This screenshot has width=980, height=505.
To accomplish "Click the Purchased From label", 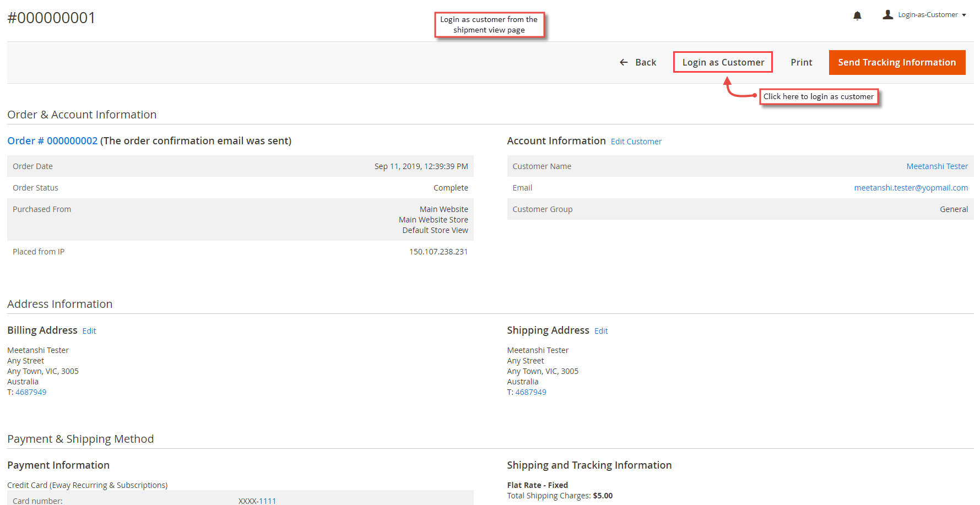I will pyautogui.click(x=42, y=209).
